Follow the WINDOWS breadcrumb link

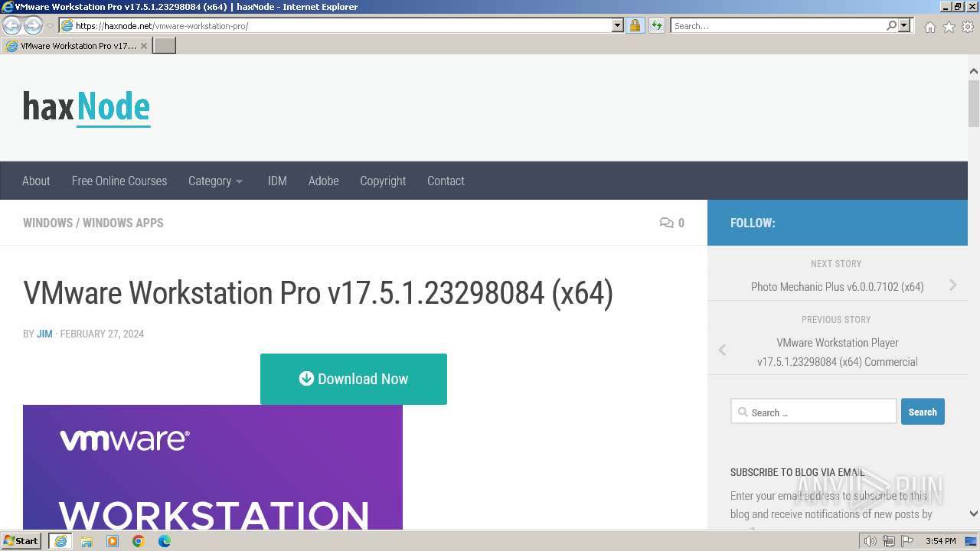point(47,223)
